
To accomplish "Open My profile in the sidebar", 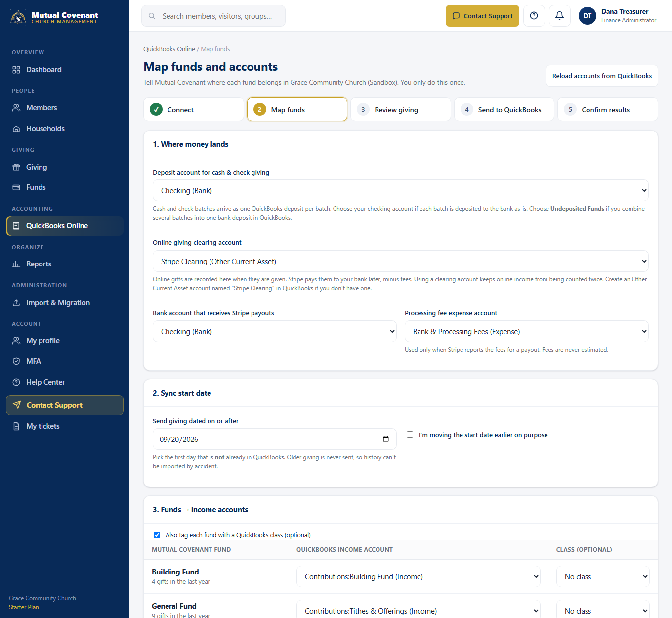I will [x=65, y=341].
